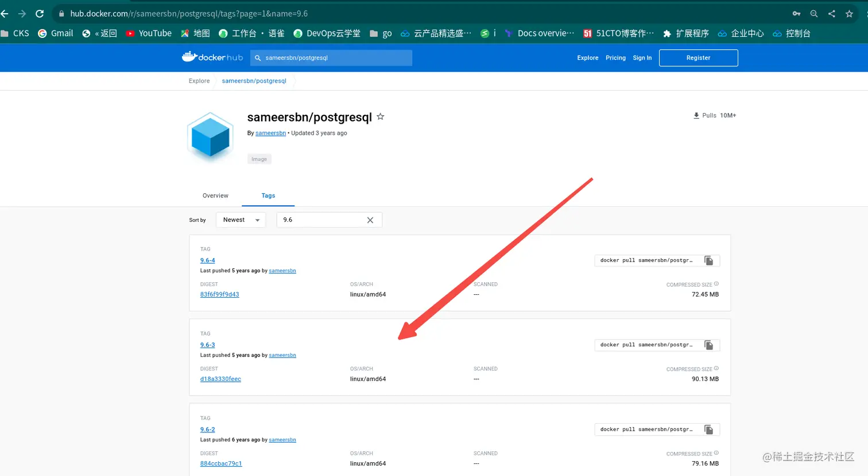Viewport: 868px width, 476px height.
Task: Click the Docker Hub logo
Action: (x=212, y=57)
